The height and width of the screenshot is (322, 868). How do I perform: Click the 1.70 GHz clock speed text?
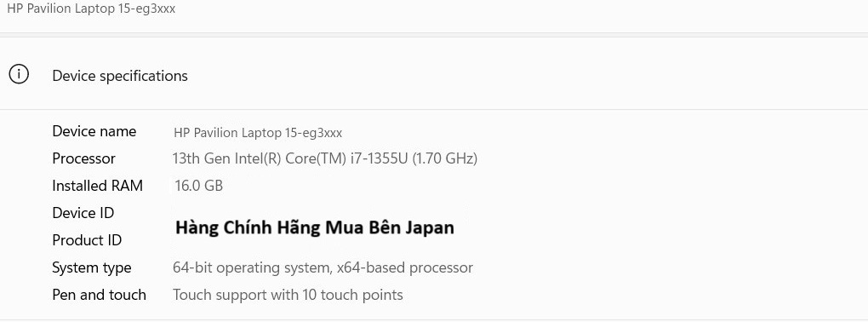(x=444, y=159)
